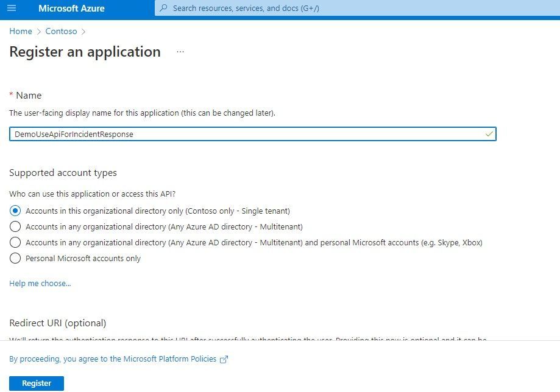Open the Microsoft Platform Policies link
This screenshot has width=560, height=392.
tap(113, 359)
